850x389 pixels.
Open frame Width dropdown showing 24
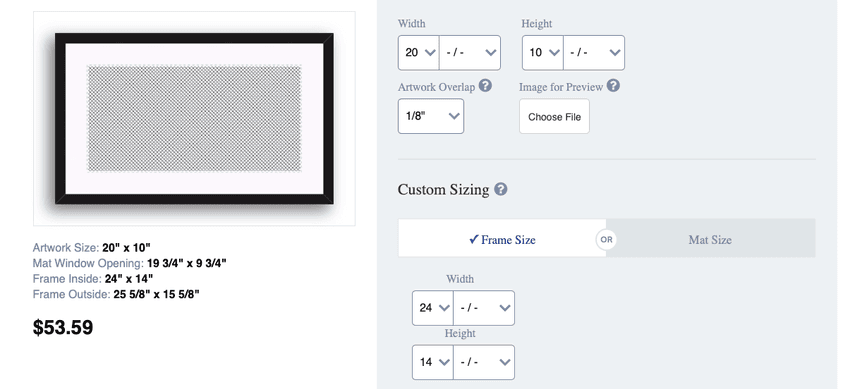[433, 308]
